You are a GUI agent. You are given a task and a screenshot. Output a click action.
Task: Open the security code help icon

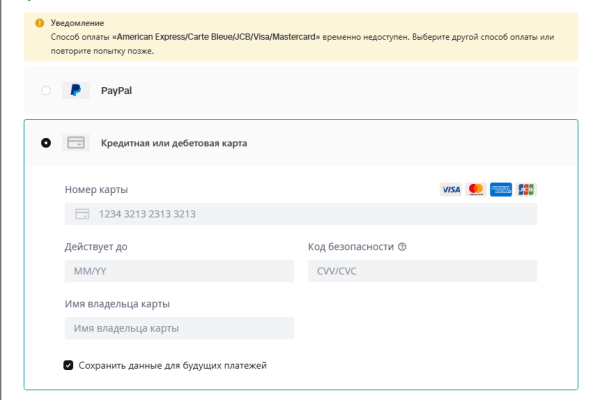click(x=402, y=247)
